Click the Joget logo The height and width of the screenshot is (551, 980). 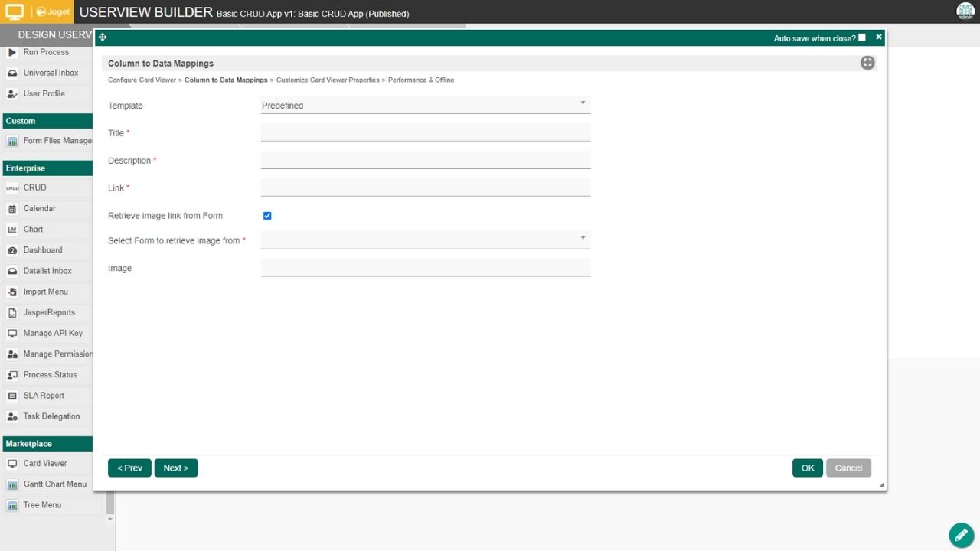(54, 12)
